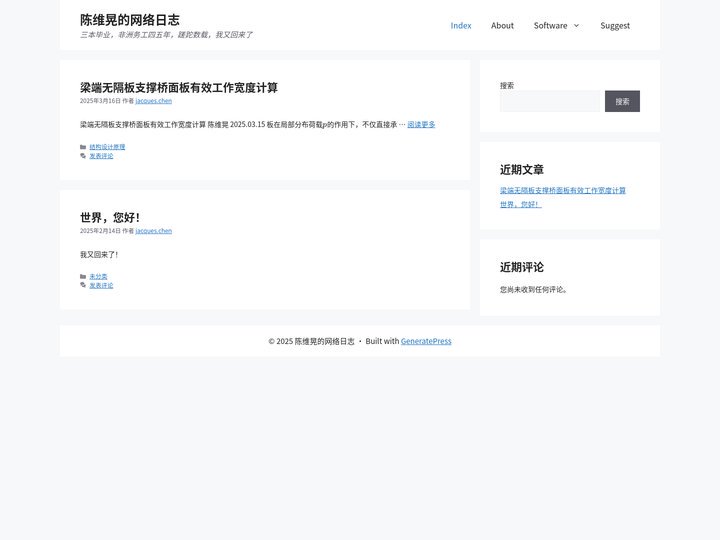Open the Suggest menu item
720x540 pixels.
coord(615,26)
